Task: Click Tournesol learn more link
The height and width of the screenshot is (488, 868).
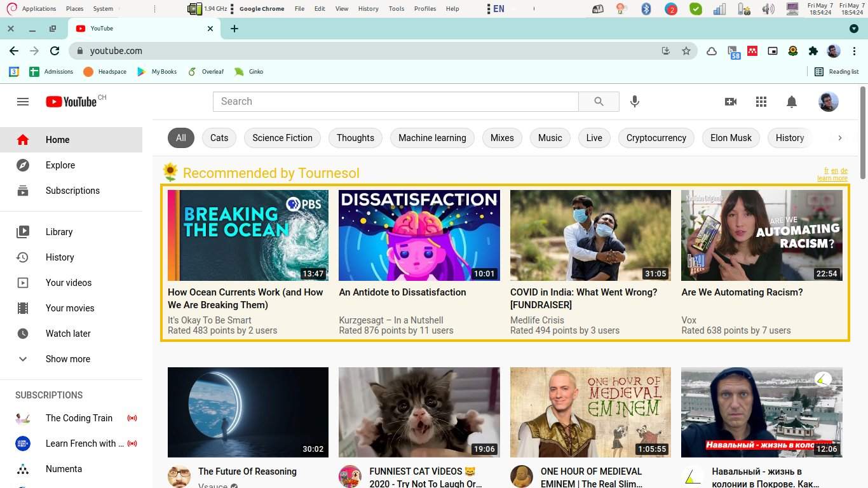Action: point(832,179)
